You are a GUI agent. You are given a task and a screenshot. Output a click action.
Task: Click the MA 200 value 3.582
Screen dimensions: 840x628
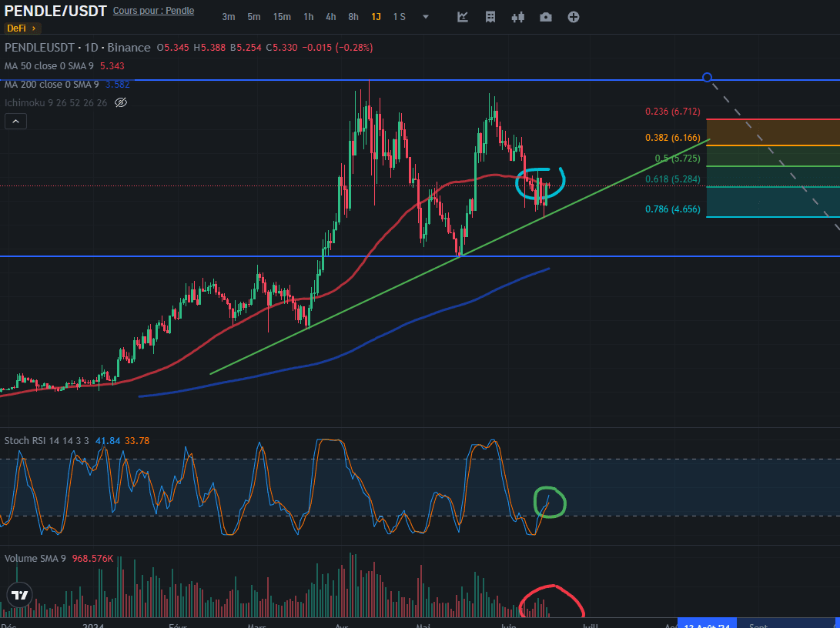coord(117,84)
